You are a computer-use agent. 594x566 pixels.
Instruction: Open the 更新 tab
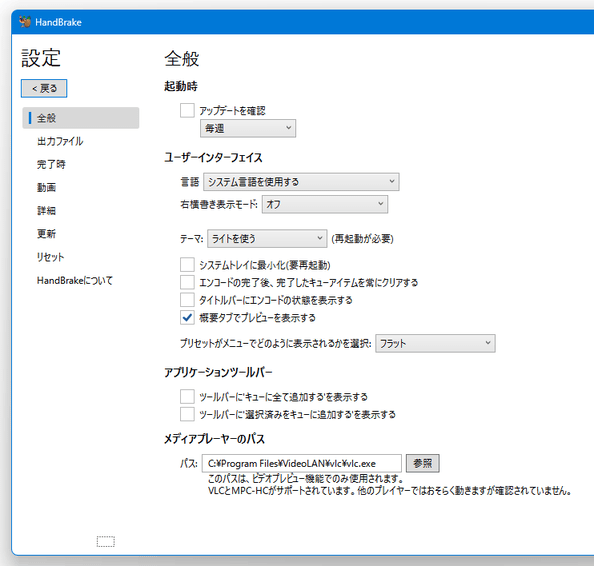46,234
